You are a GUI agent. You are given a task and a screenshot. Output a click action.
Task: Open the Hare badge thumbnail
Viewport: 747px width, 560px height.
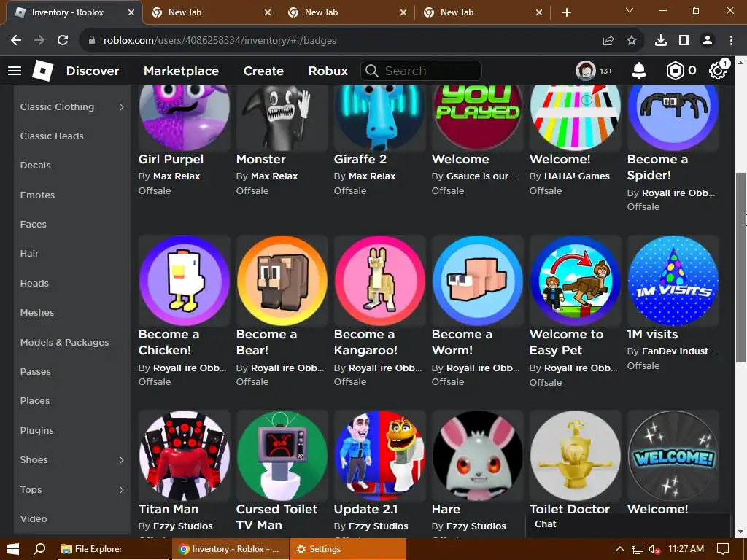[x=477, y=456]
